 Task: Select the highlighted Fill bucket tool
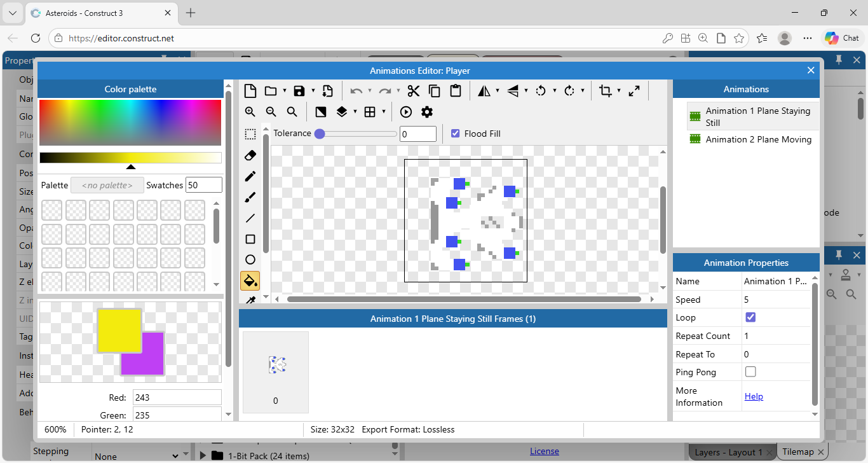(x=250, y=280)
